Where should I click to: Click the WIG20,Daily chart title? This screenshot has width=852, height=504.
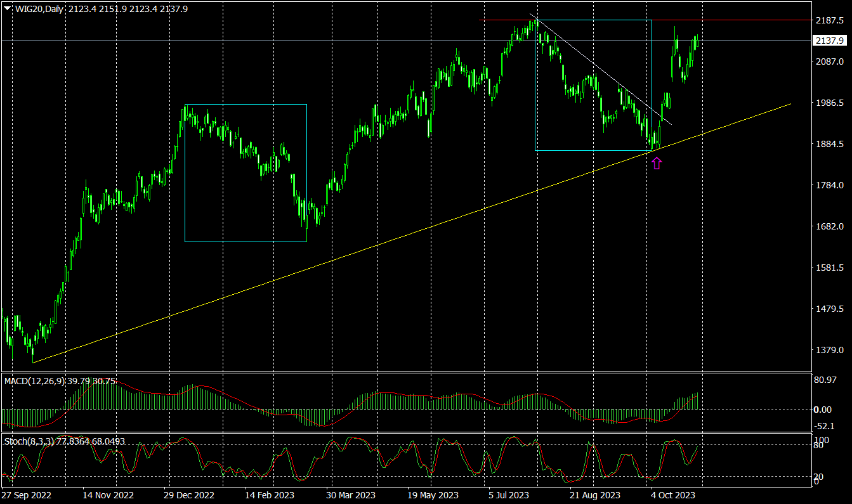39,9
